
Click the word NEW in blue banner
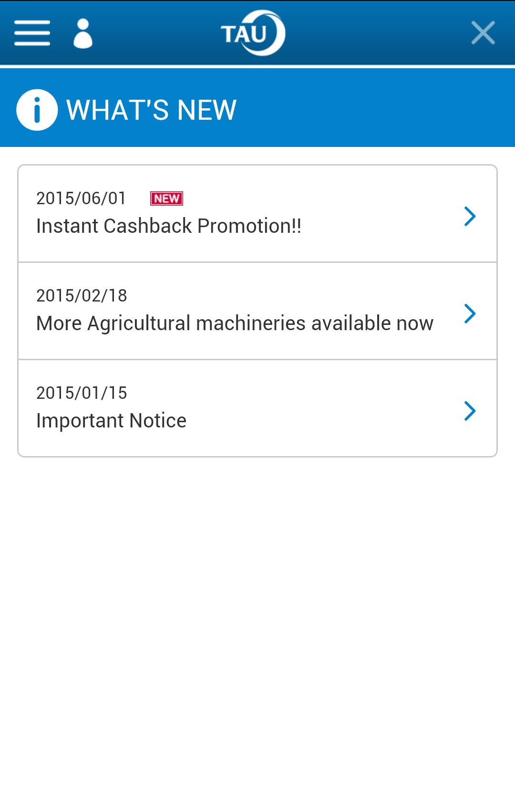click(x=206, y=110)
